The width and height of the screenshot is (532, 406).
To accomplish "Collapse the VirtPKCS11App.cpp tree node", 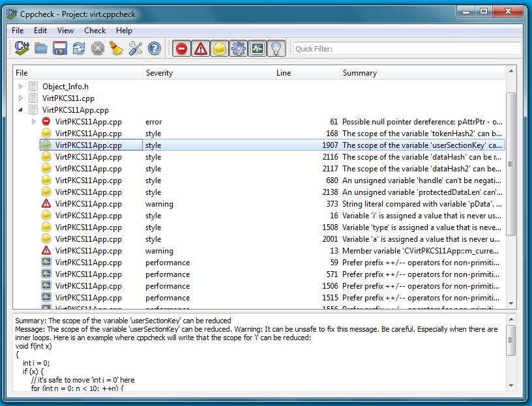I will [20, 110].
